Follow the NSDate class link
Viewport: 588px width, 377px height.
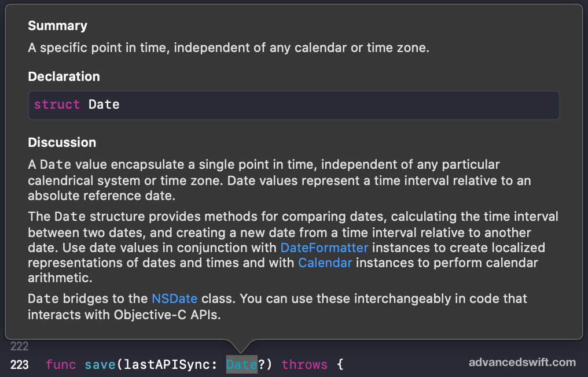coord(174,298)
